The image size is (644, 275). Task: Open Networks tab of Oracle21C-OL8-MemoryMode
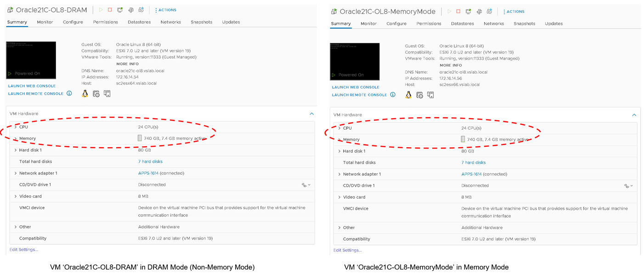click(x=494, y=23)
